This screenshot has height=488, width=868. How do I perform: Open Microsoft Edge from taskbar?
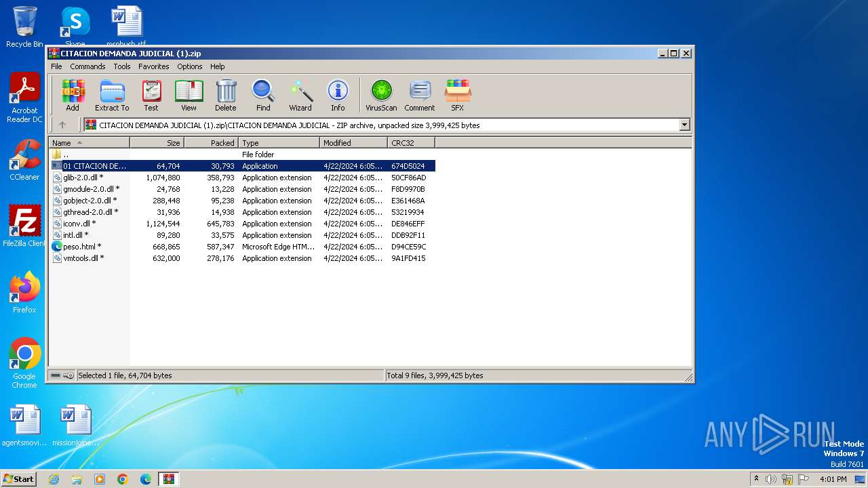[x=146, y=479]
